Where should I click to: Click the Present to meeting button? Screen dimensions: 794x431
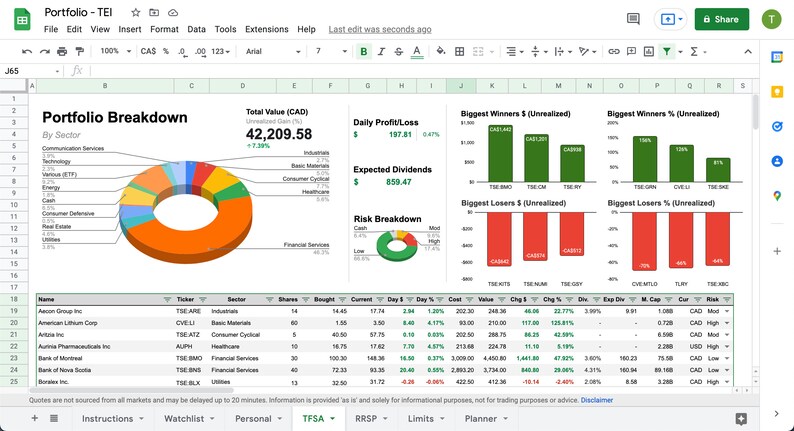click(670, 19)
